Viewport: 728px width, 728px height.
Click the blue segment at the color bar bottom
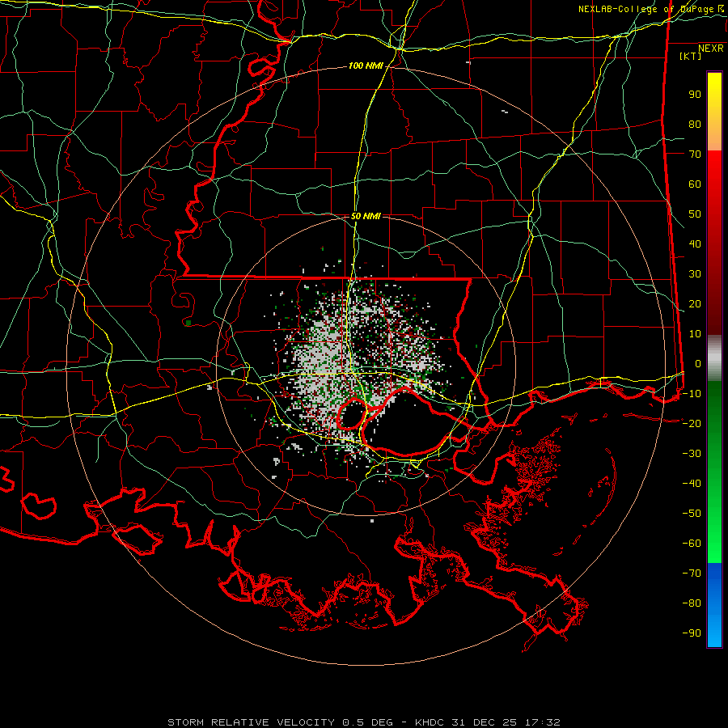[x=714, y=605]
